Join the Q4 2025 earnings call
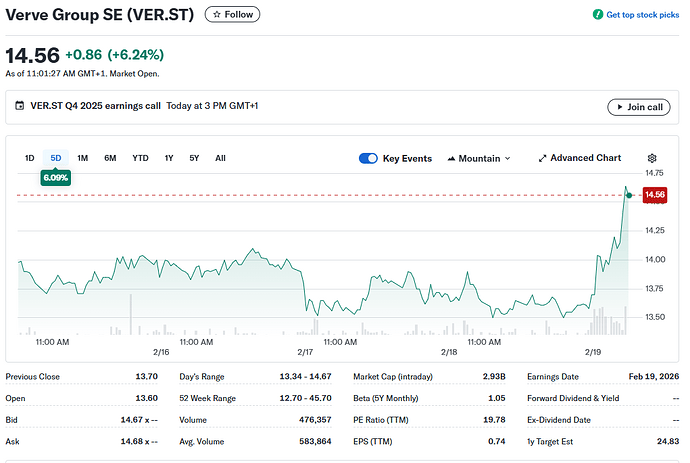The width and height of the screenshot is (690, 463). coord(639,107)
